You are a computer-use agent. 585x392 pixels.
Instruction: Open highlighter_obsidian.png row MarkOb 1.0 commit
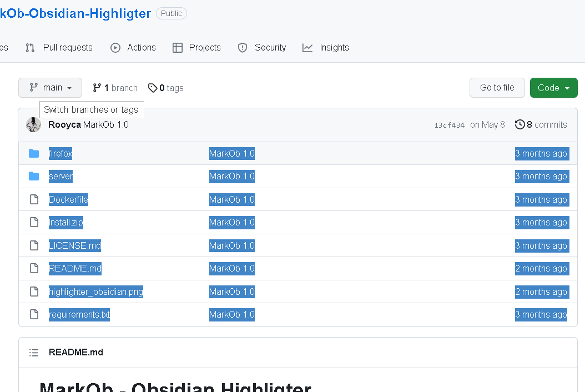232,292
